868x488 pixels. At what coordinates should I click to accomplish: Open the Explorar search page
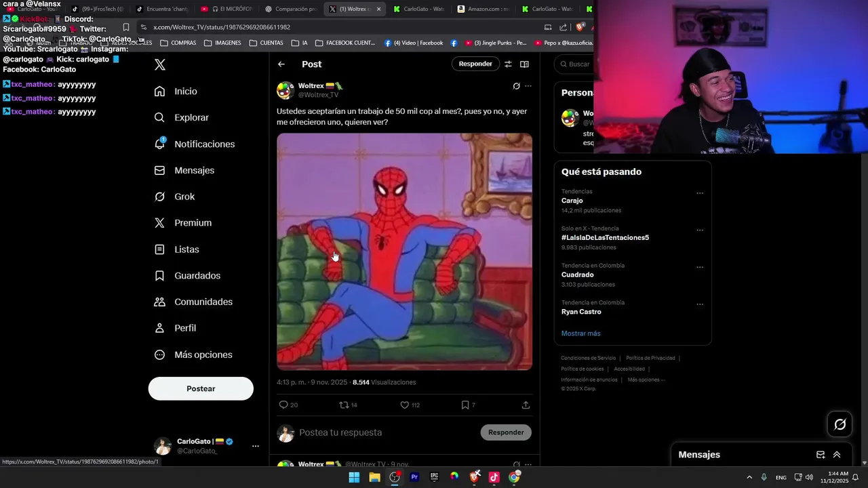[x=182, y=117]
